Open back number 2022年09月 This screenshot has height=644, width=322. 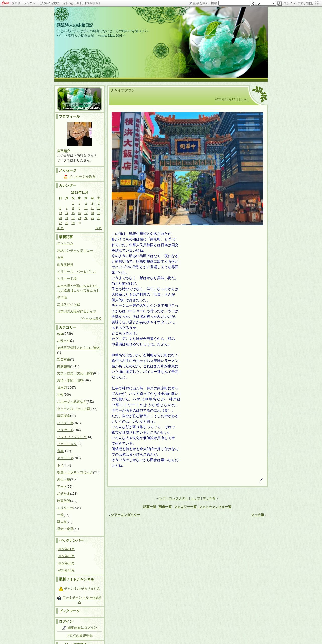tap(66, 563)
